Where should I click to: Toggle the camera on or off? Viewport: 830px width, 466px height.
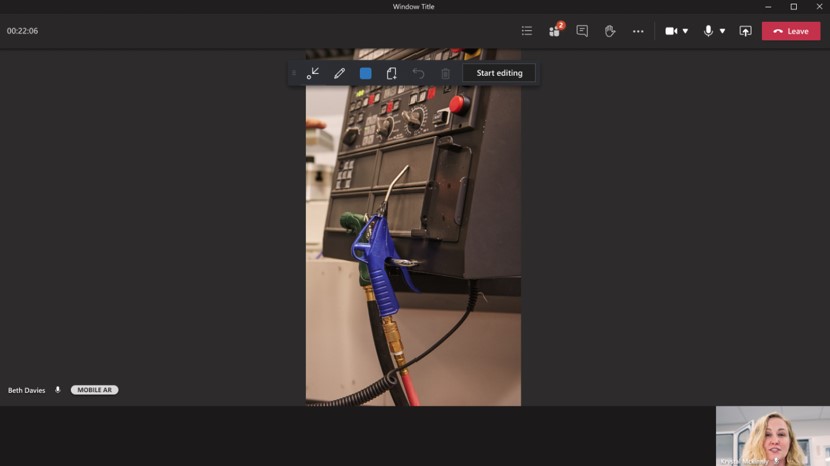click(671, 31)
